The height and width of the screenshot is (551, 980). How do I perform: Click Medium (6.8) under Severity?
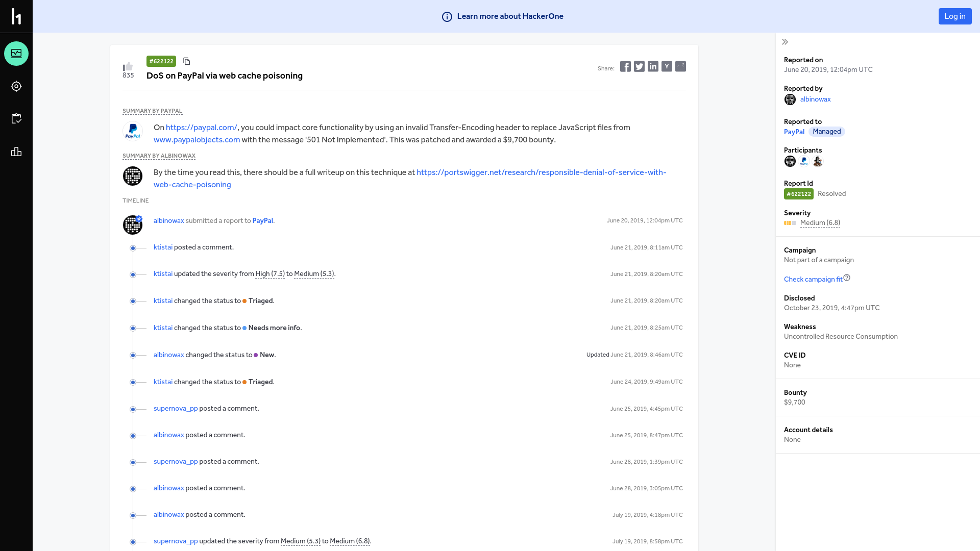click(820, 223)
